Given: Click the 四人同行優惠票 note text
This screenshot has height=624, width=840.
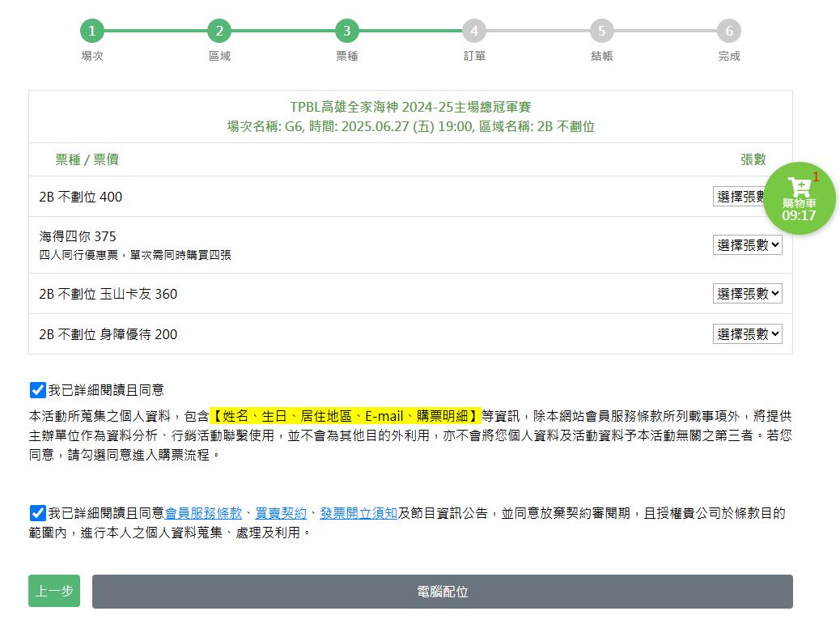Looking at the screenshot, I should 135,256.
